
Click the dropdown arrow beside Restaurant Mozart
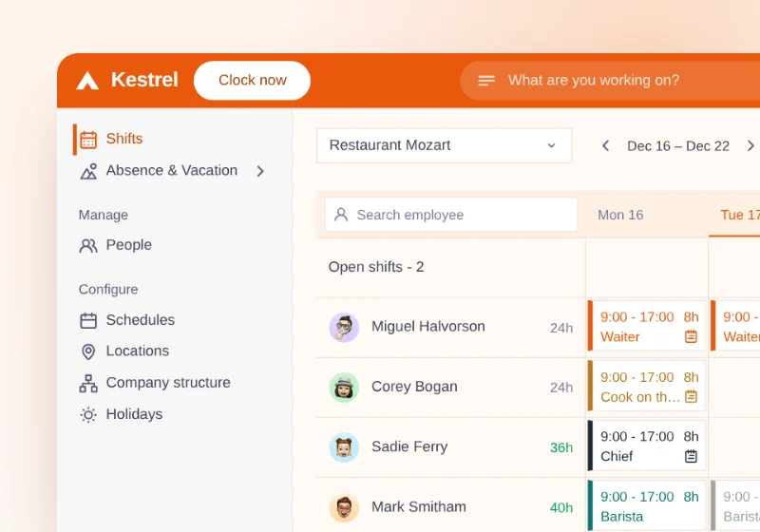coord(551,145)
